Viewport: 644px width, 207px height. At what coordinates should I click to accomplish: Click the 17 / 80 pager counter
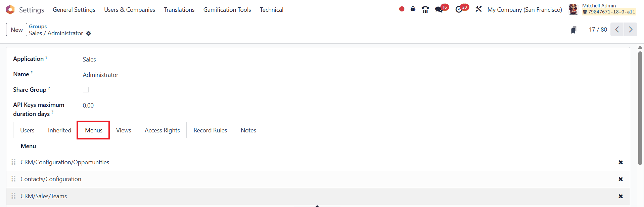click(x=598, y=30)
